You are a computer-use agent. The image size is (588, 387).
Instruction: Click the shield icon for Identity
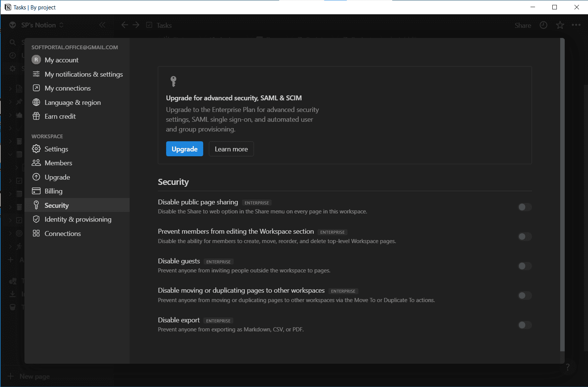pyautogui.click(x=36, y=219)
